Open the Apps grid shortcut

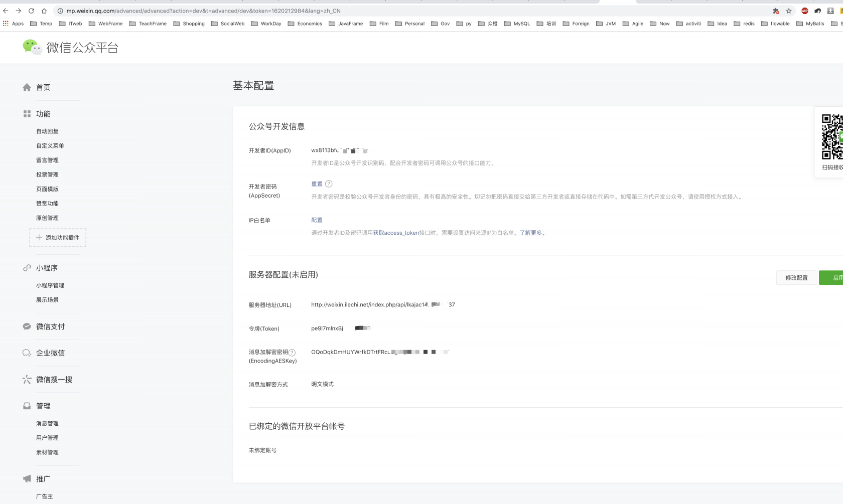pyautogui.click(x=14, y=24)
